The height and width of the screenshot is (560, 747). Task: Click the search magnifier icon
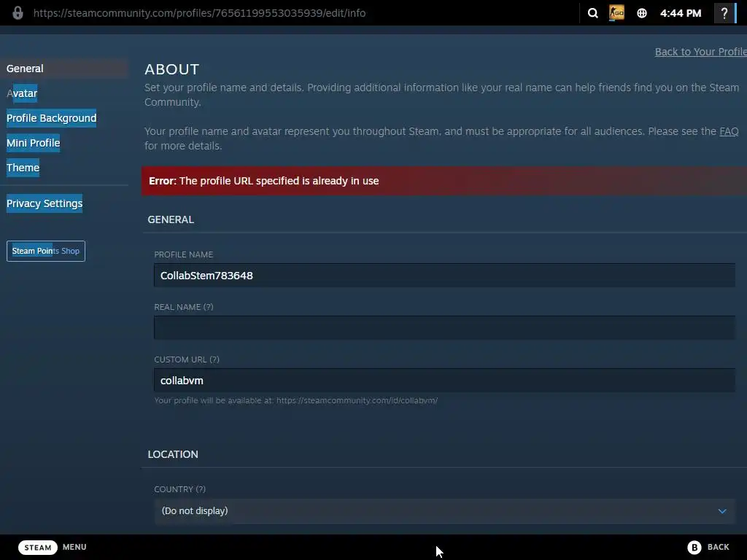point(592,13)
